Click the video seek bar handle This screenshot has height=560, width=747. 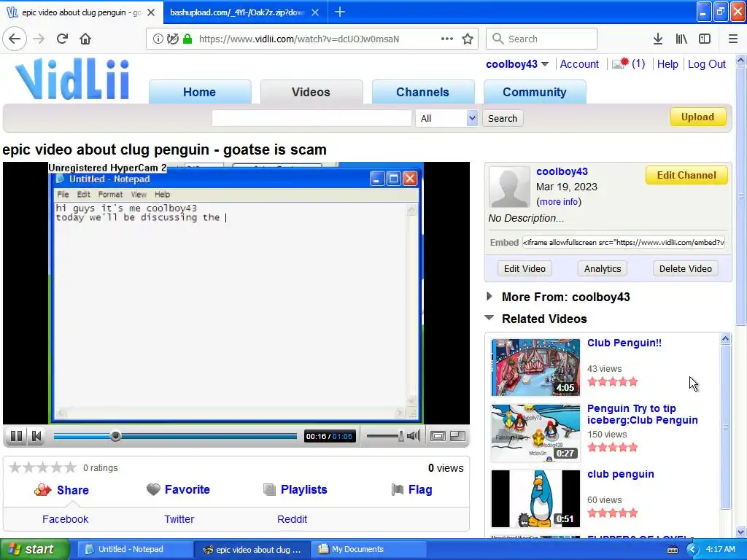(x=115, y=436)
